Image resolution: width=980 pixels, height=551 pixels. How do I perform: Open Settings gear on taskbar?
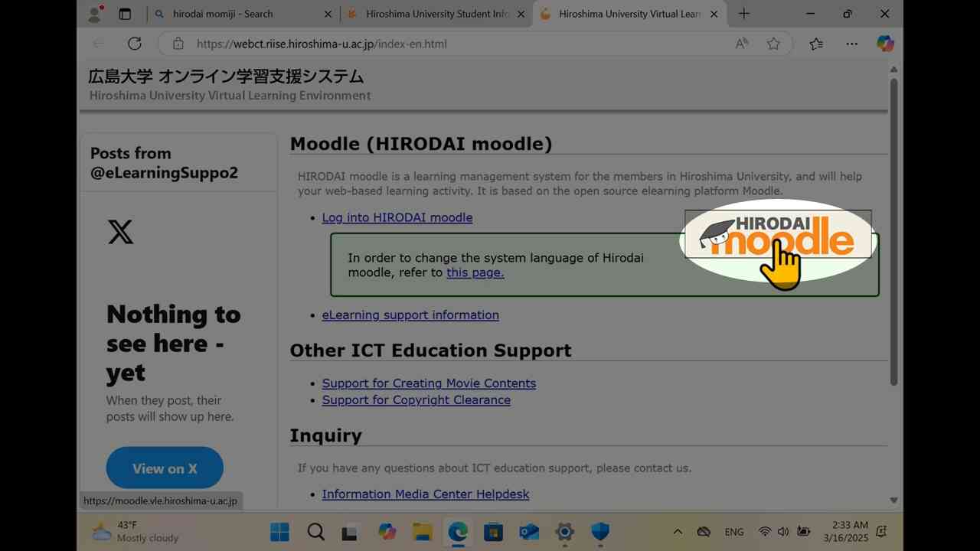[565, 532]
